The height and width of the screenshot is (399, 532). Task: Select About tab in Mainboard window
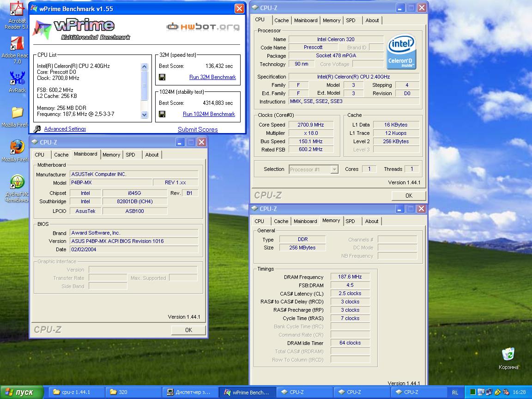[151, 155]
